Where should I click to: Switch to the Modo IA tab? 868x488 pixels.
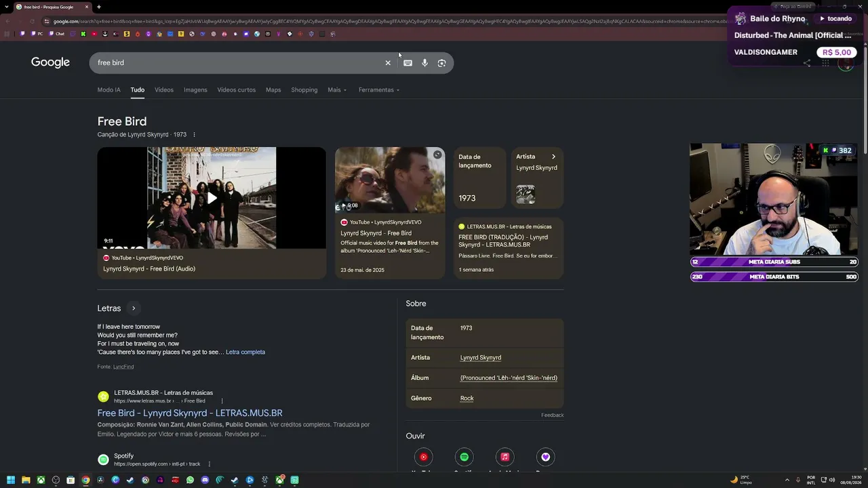(108, 90)
